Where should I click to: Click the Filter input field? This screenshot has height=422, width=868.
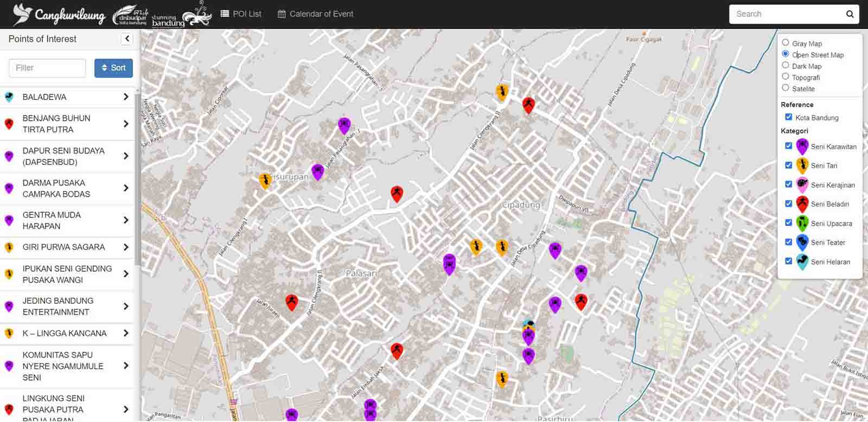pyautogui.click(x=47, y=68)
